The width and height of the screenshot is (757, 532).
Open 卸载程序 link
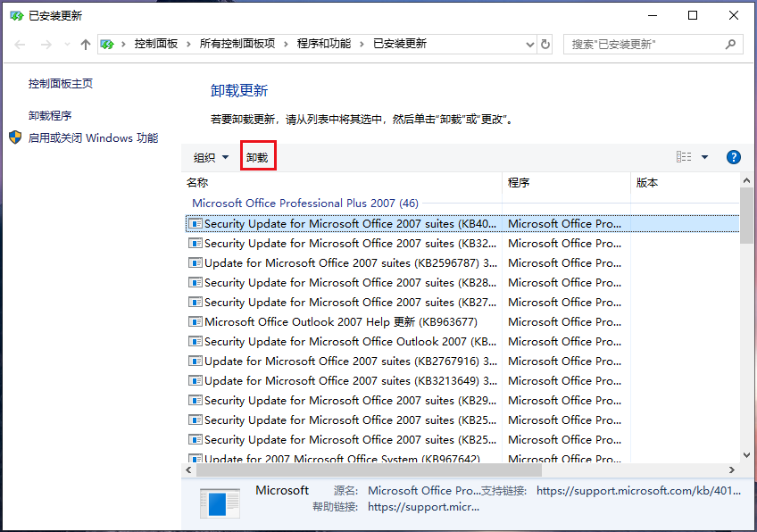(50, 115)
